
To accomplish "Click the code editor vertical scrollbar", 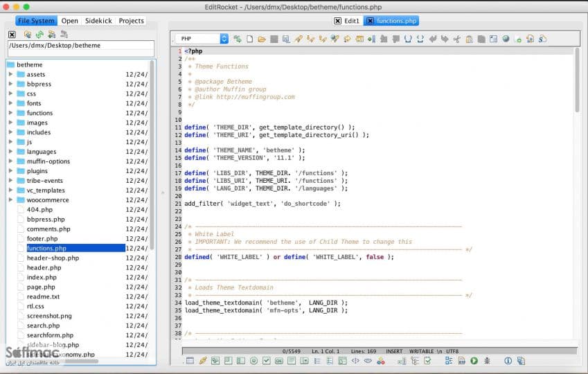I will pyautogui.click(x=577, y=80).
